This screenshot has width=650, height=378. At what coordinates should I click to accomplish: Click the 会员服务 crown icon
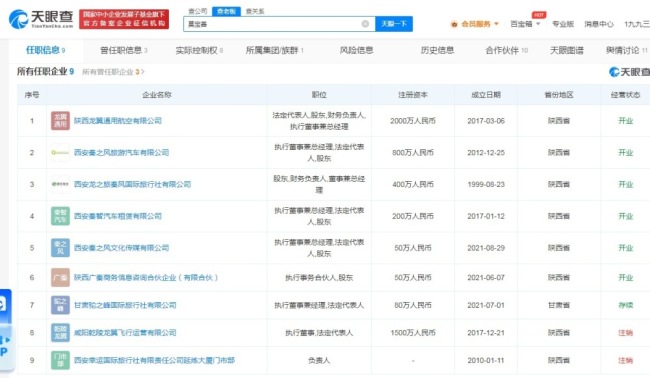tap(454, 24)
